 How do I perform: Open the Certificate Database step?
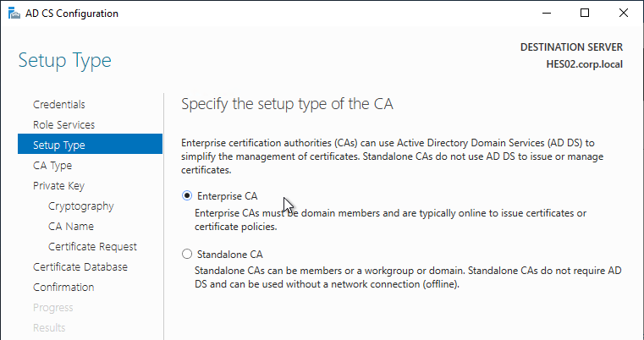80,267
